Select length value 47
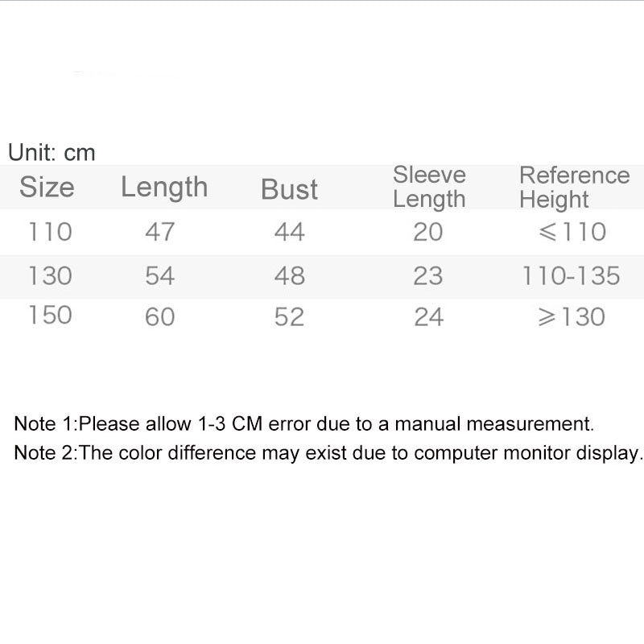 (159, 232)
